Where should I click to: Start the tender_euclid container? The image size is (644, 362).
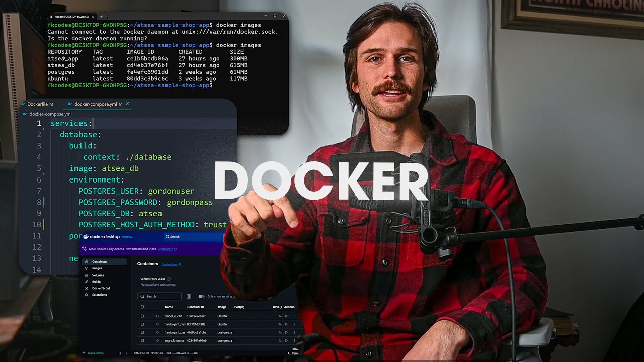coord(286,316)
